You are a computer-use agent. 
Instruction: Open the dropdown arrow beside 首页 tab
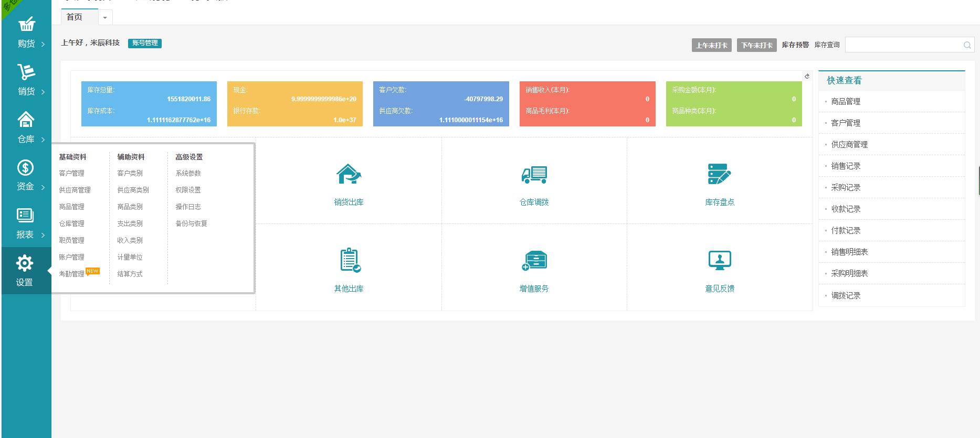(105, 18)
